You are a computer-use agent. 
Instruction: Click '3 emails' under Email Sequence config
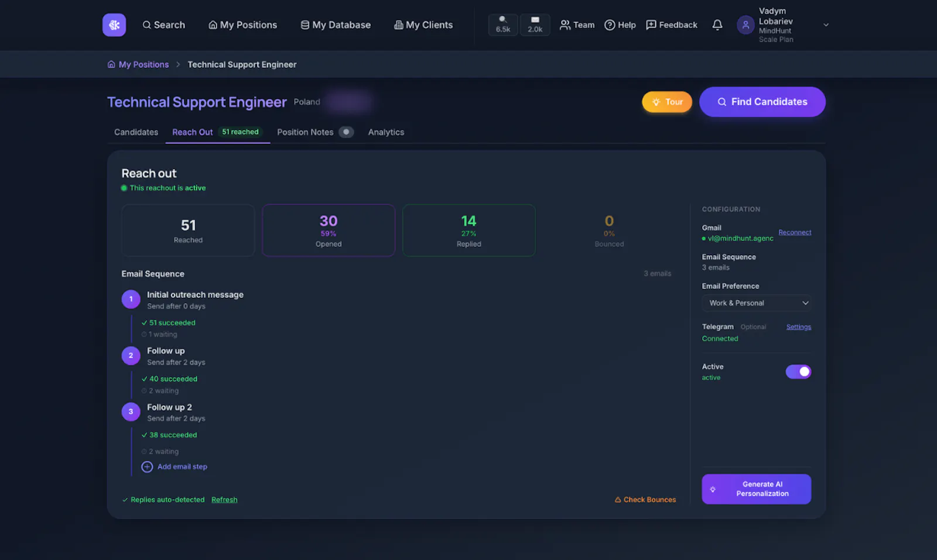pos(716,268)
